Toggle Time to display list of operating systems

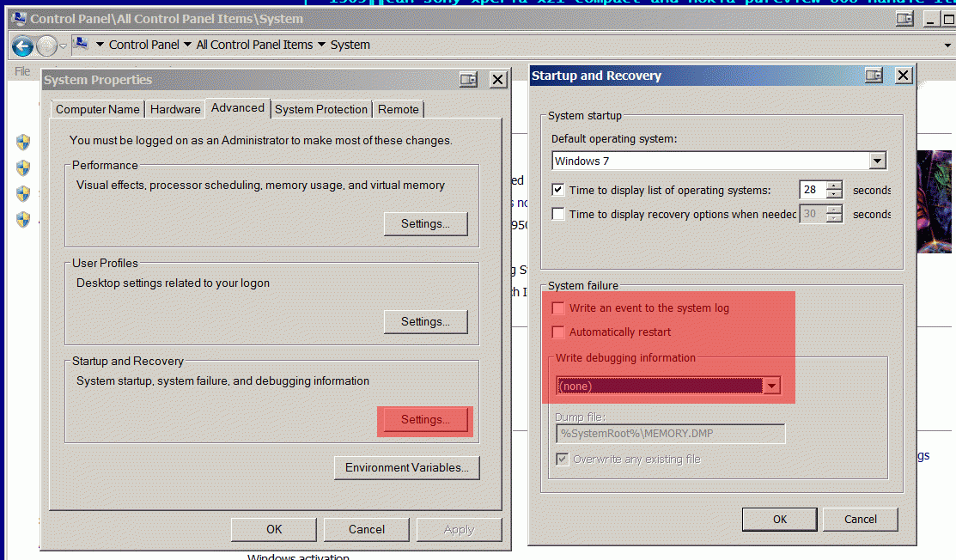point(557,190)
